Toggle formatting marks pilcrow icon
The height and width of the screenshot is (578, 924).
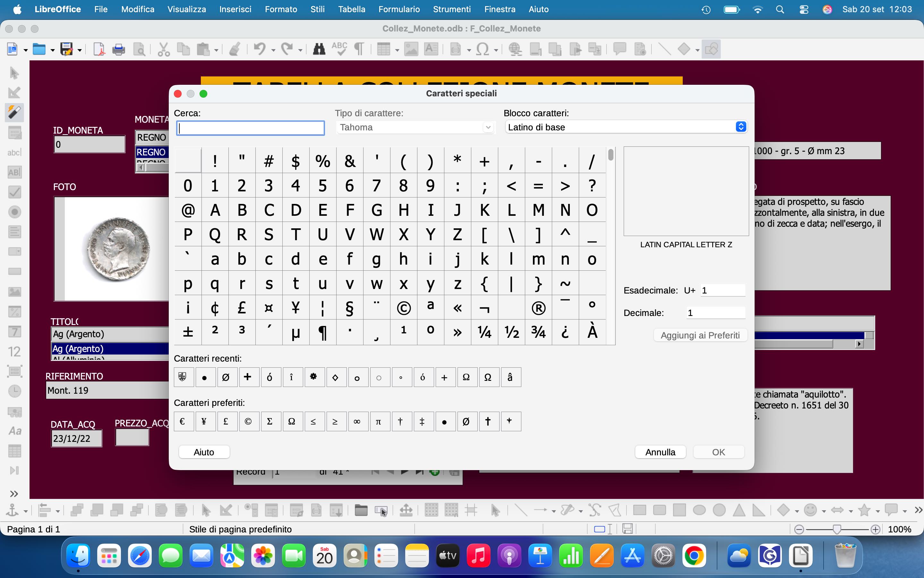[359, 49]
